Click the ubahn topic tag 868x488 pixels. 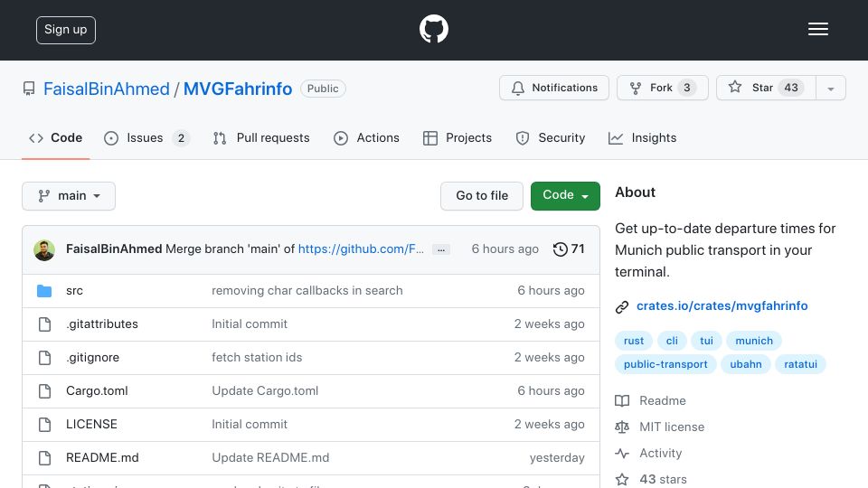tap(746, 364)
